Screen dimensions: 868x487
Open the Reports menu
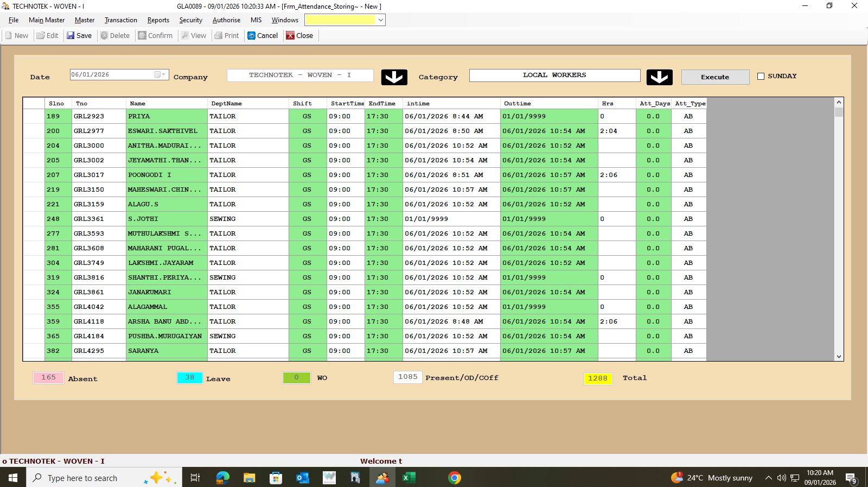tap(158, 20)
